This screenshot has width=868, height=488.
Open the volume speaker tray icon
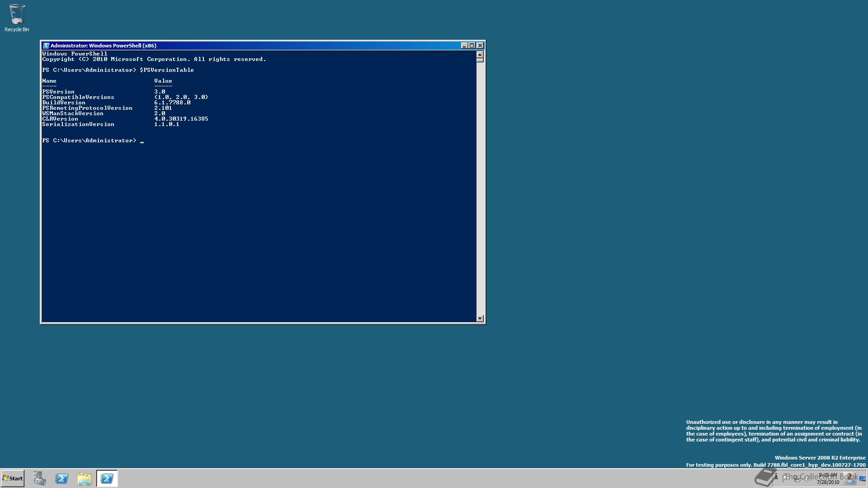point(807,478)
